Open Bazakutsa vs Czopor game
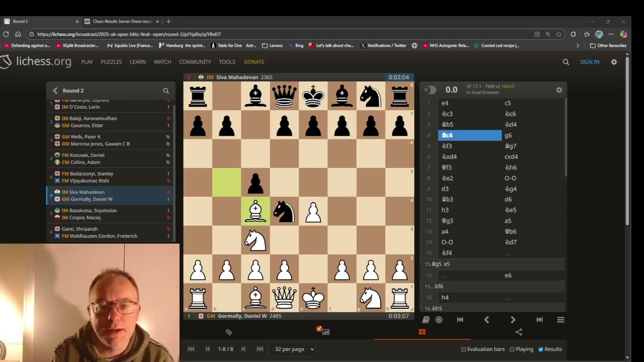Image resolution: width=644 pixels, height=362 pixels. [x=110, y=214]
